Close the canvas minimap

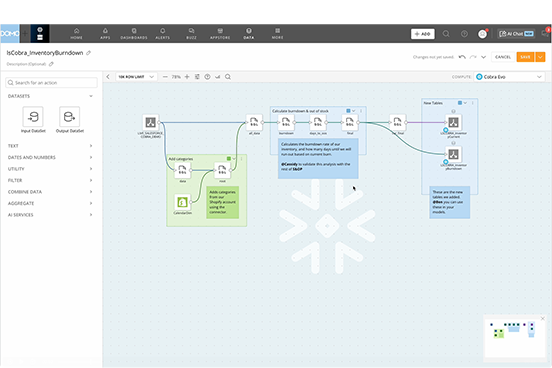click(x=542, y=318)
